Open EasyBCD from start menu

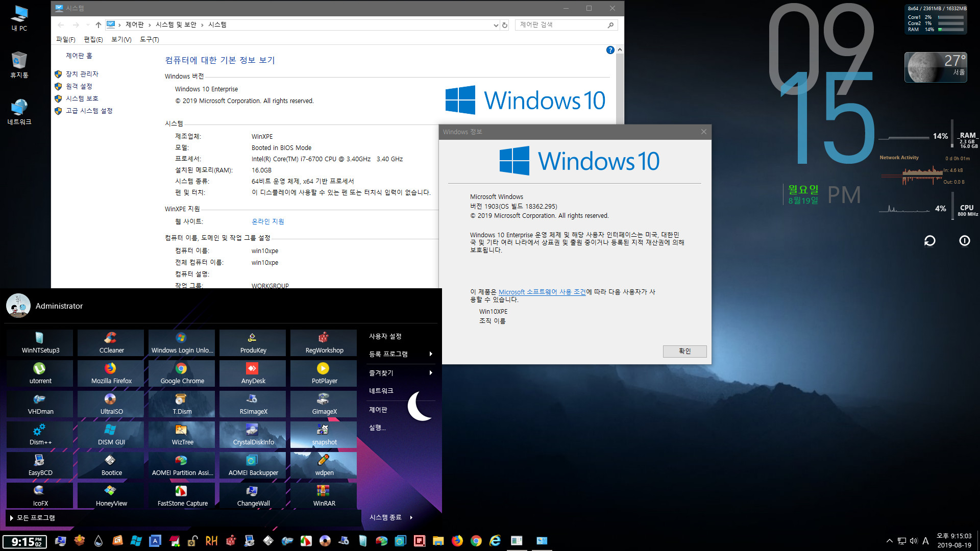click(x=40, y=465)
